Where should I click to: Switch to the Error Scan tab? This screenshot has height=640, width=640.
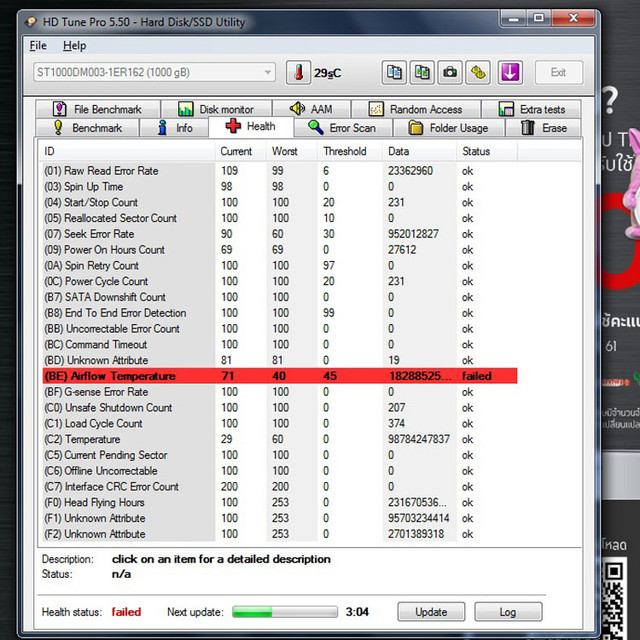pyautogui.click(x=342, y=128)
